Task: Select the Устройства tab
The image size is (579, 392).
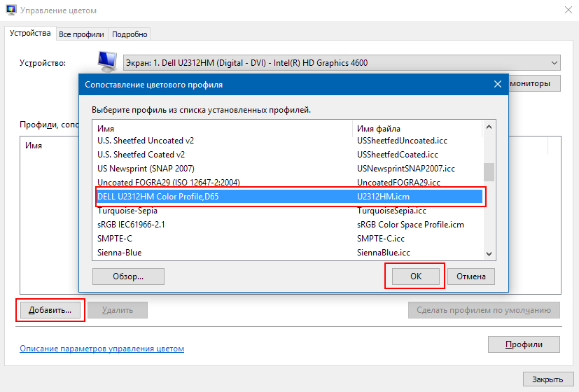Action: tap(30, 34)
